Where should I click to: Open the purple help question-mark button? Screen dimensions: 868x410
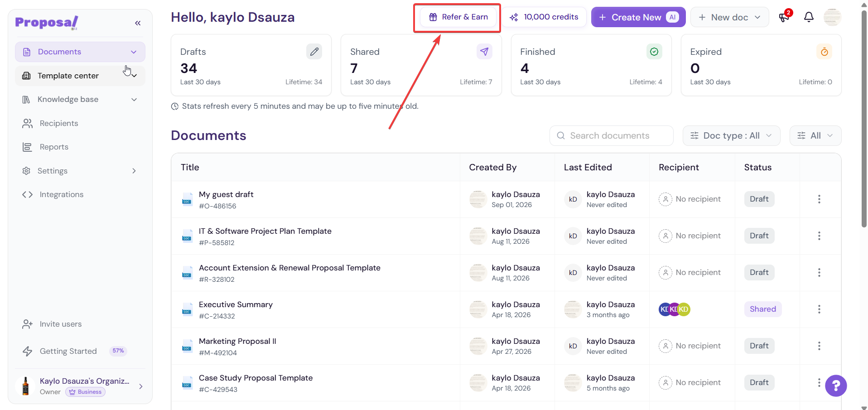(x=836, y=386)
